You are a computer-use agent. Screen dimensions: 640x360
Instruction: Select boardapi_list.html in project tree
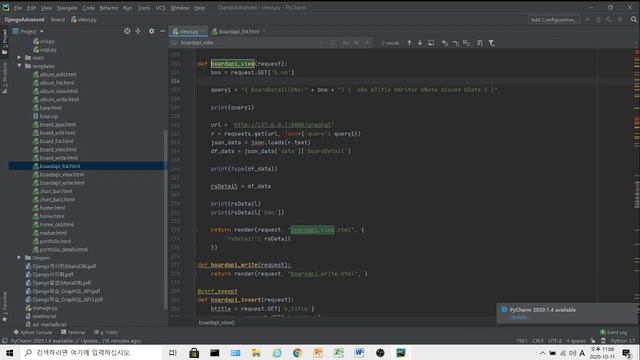pyautogui.click(x=60, y=166)
